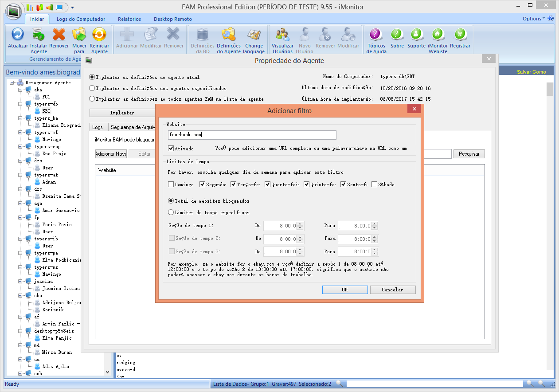Click the Cancelar button

pyautogui.click(x=393, y=290)
